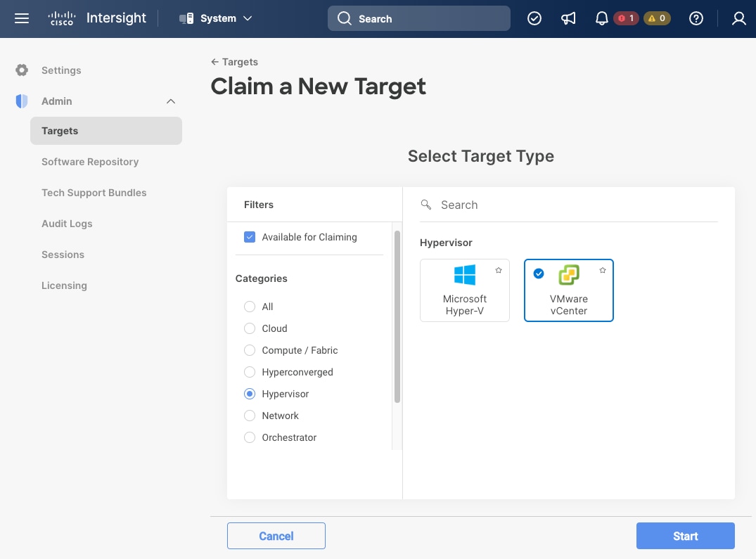Image resolution: width=756 pixels, height=559 pixels.
Task: Favorite Microsoft Hyper-V with star icon
Action: [499, 270]
